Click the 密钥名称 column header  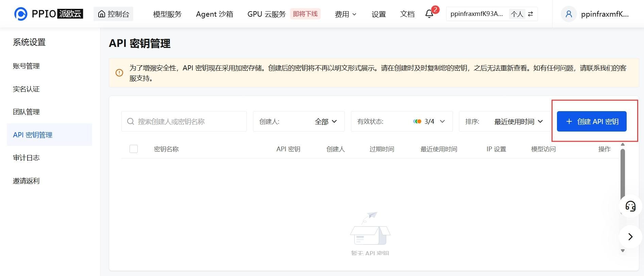point(166,149)
